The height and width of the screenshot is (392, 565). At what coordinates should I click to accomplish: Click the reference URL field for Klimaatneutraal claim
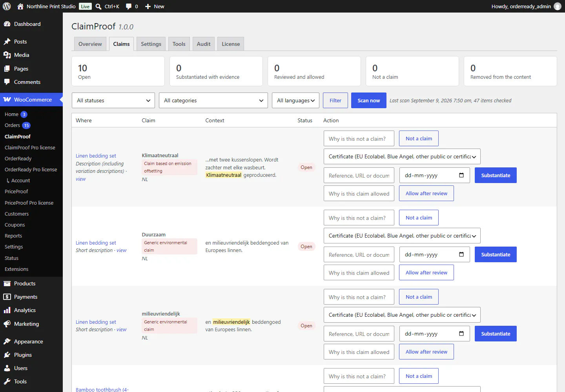click(359, 175)
